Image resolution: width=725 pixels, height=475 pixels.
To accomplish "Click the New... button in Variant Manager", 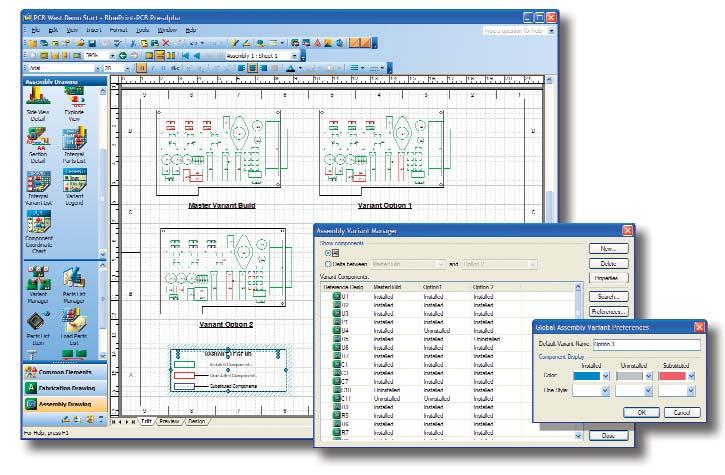I will point(607,247).
